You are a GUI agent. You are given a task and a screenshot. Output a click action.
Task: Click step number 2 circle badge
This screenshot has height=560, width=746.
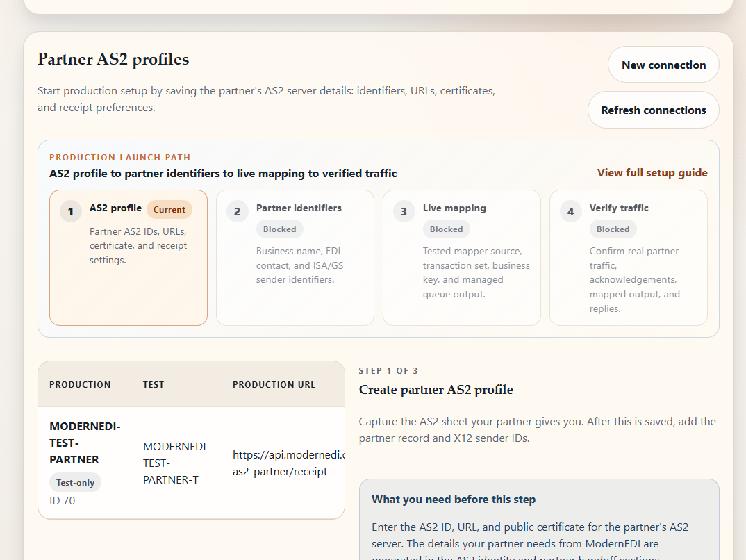238,211
